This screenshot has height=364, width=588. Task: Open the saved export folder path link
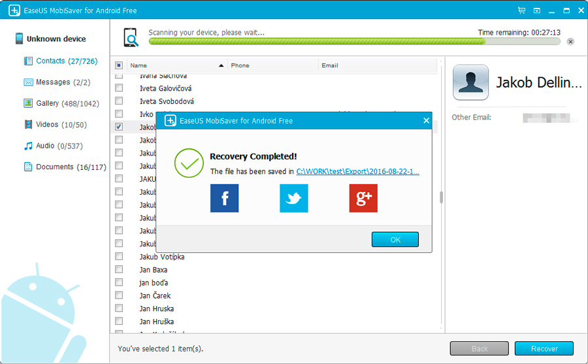(x=357, y=172)
